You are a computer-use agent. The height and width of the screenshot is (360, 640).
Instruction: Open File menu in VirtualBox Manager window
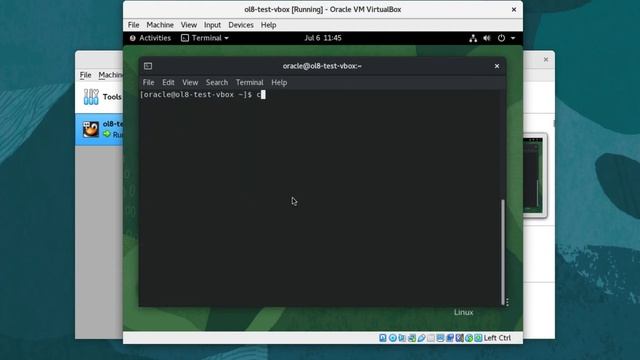85,75
